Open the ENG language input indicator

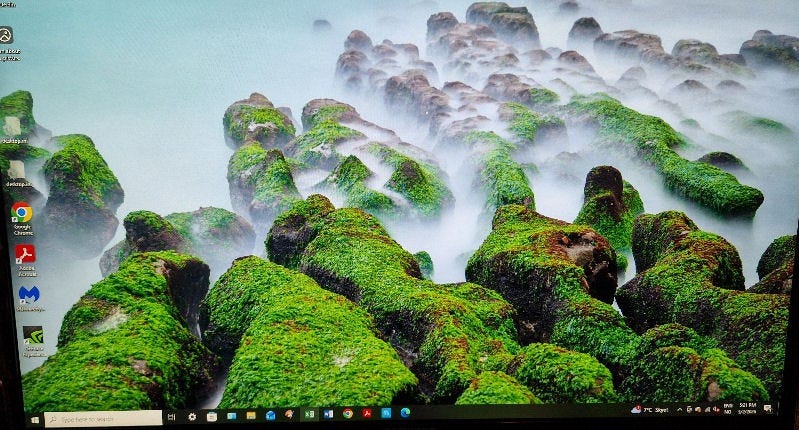point(728,409)
